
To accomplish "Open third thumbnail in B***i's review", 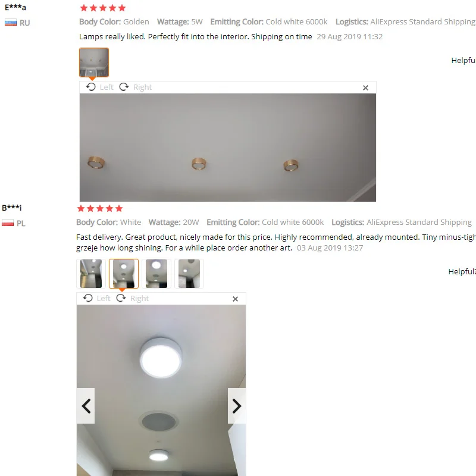I will 156,274.
